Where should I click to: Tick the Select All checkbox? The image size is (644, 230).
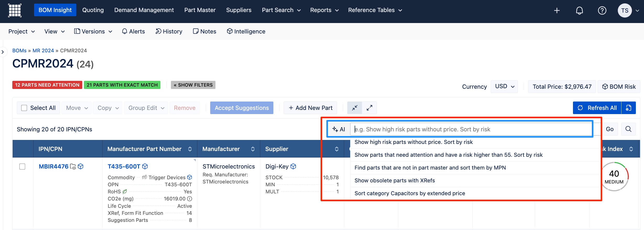[x=24, y=108]
